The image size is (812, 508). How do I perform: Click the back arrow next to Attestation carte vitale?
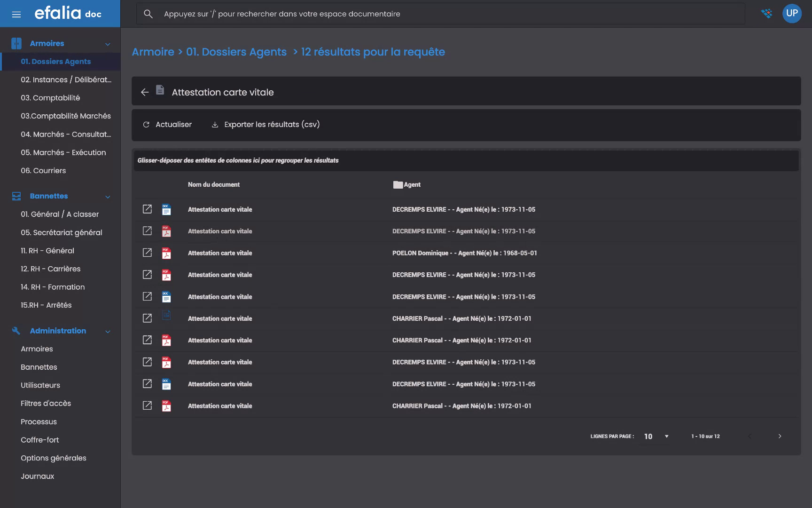point(144,92)
